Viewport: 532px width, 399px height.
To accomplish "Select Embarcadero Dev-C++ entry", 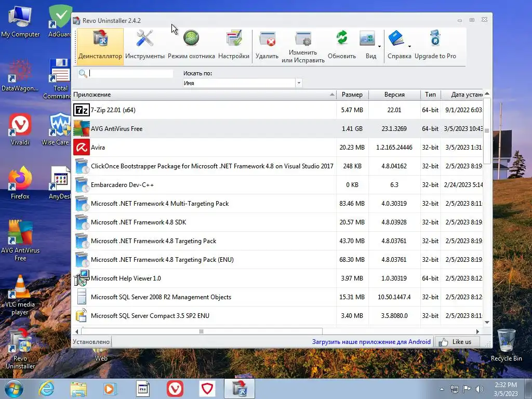I will [x=277, y=184].
